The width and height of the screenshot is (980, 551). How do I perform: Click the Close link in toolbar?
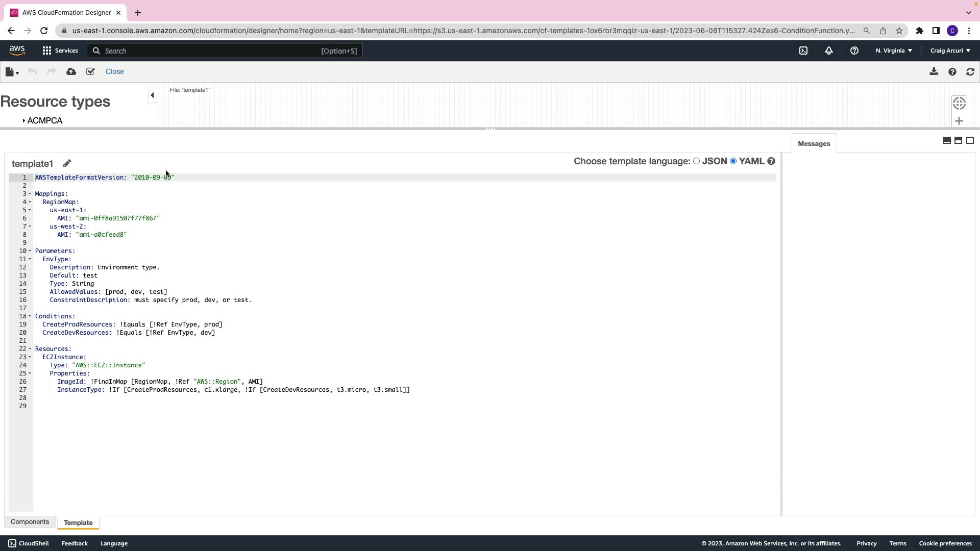point(114,71)
